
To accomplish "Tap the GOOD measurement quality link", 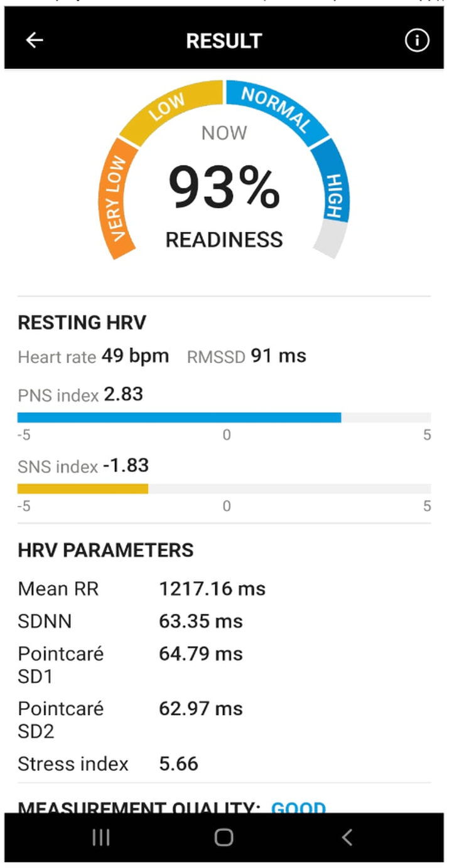I will pos(298,807).
